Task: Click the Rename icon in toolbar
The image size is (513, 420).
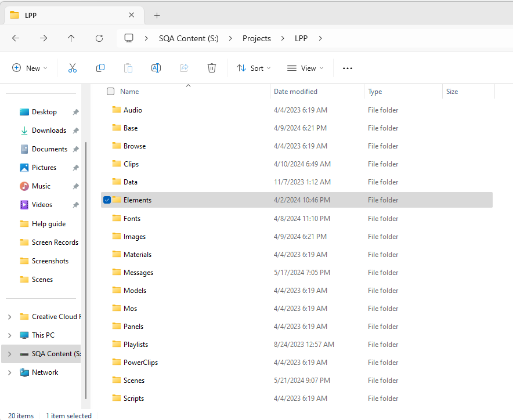Action: tap(156, 68)
